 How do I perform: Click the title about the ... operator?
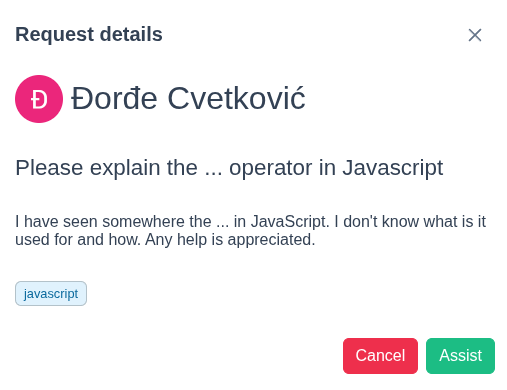[x=229, y=168]
